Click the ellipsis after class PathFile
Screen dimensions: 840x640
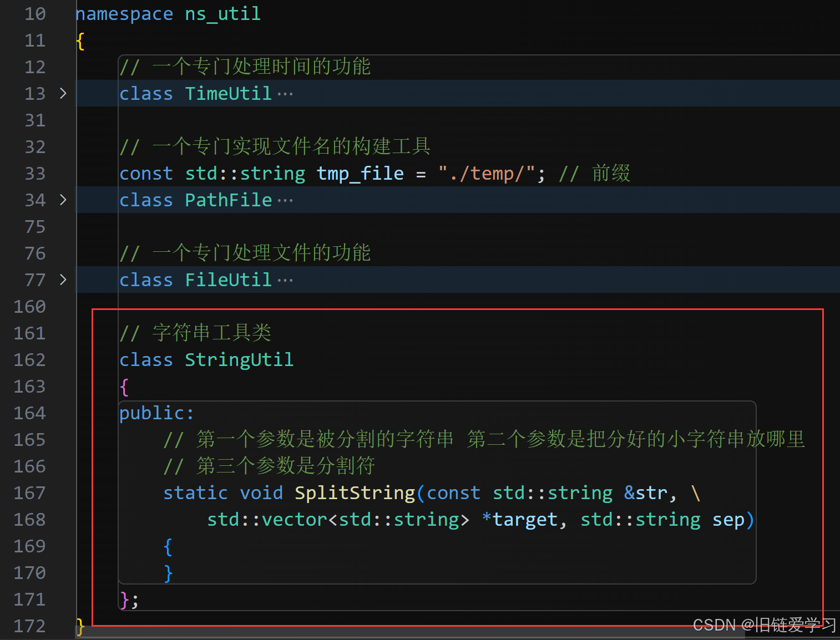pos(285,201)
